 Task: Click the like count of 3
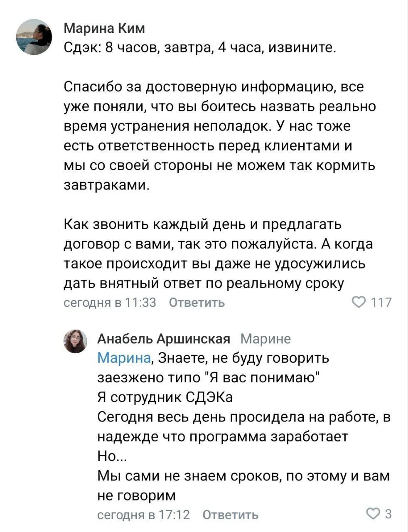click(x=388, y=515)
